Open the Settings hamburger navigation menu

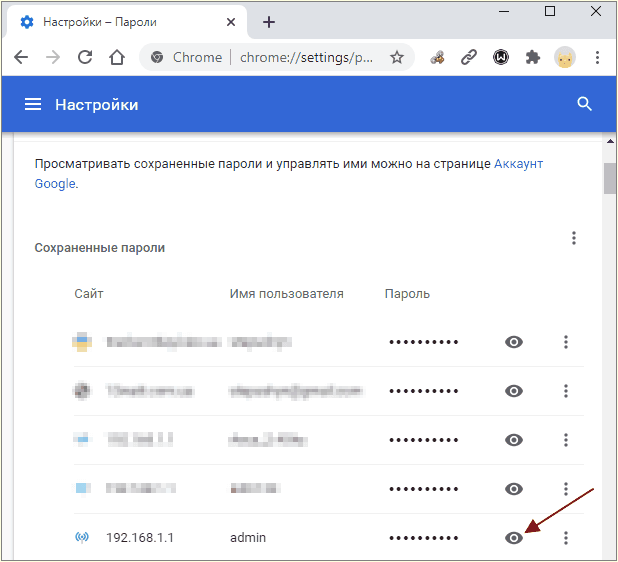point(33,104)
